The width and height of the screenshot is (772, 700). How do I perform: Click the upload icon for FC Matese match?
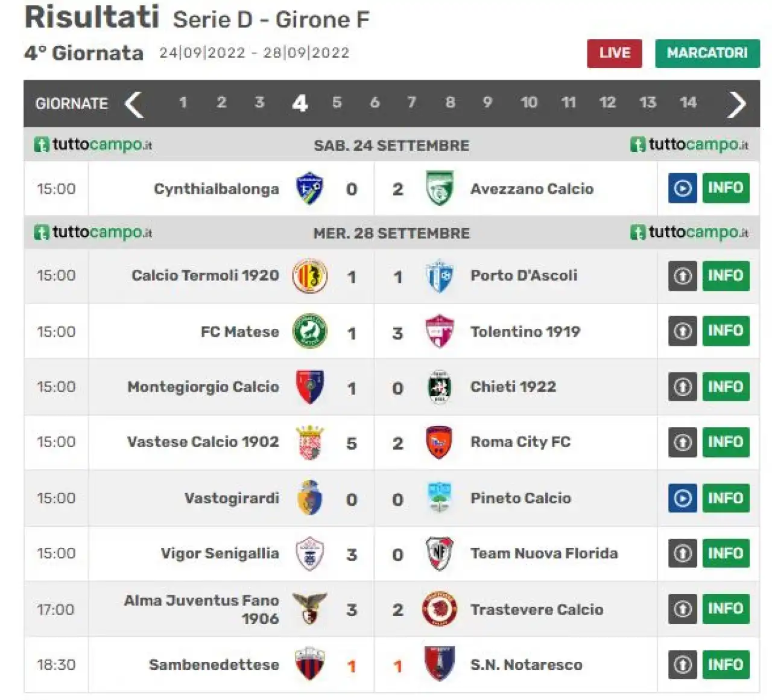click(x=683, y=331)
